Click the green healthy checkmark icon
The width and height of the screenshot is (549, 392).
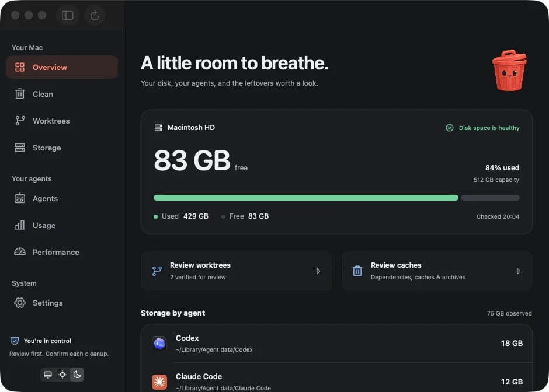450,128
